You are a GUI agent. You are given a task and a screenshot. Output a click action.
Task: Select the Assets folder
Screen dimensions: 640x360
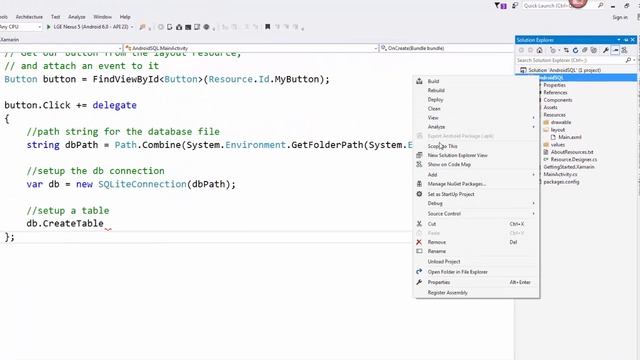[550, 107]
